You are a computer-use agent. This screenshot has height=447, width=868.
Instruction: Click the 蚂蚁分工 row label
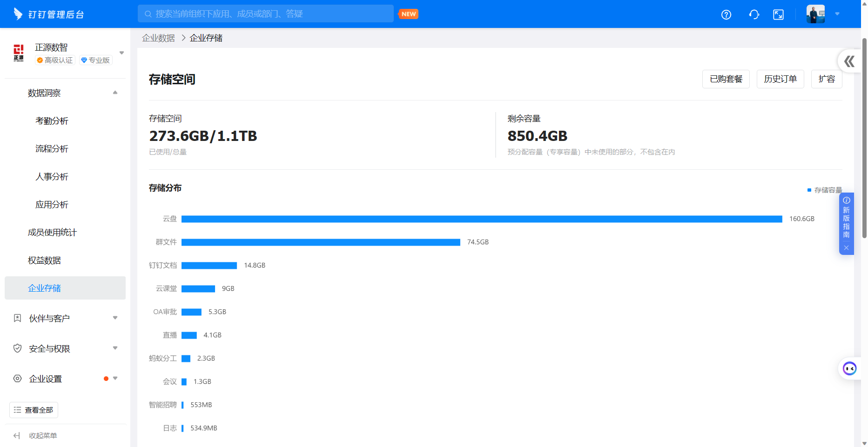point(163,359)
